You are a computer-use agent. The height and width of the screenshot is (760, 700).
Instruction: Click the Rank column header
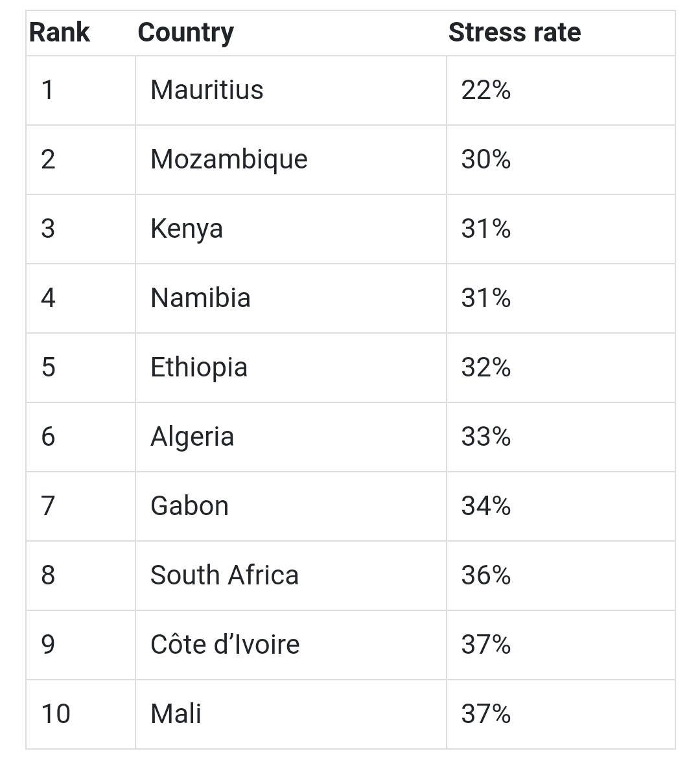pos(60,32)
